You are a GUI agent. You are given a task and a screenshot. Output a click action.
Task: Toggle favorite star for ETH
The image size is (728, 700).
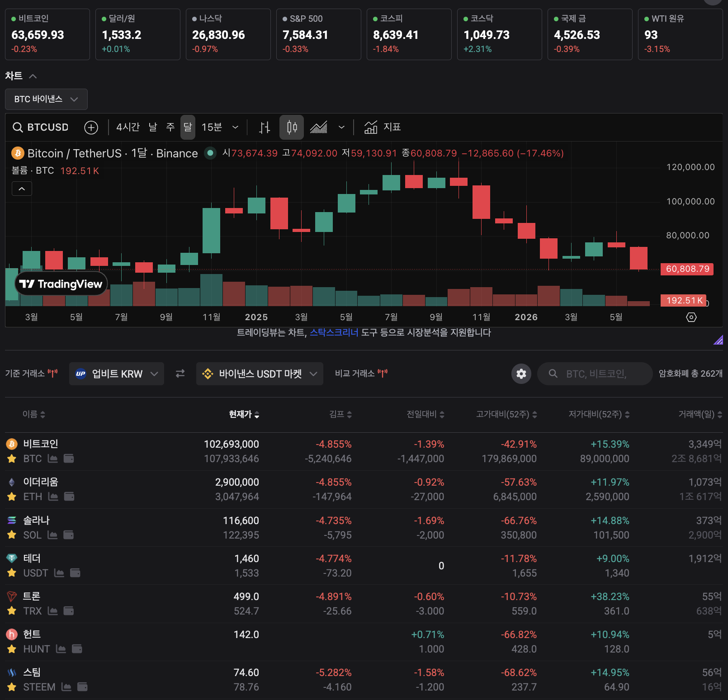point(12,497)
